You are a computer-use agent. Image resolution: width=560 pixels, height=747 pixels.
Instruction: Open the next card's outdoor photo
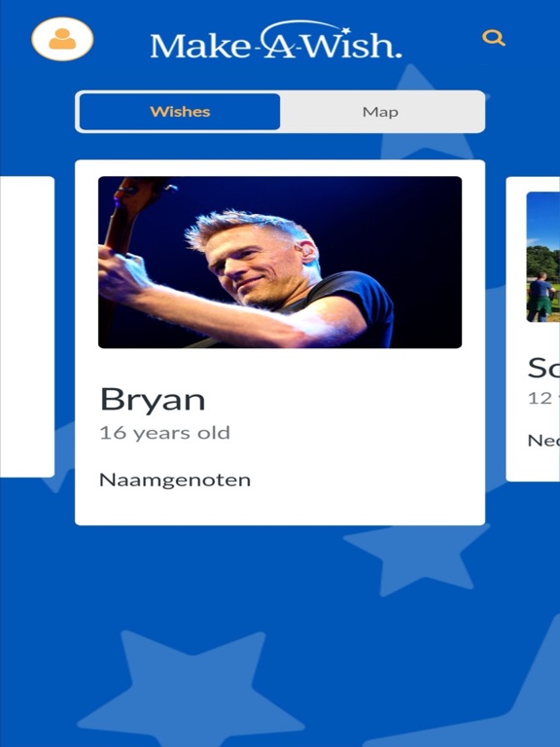click(x=542, y=257)
